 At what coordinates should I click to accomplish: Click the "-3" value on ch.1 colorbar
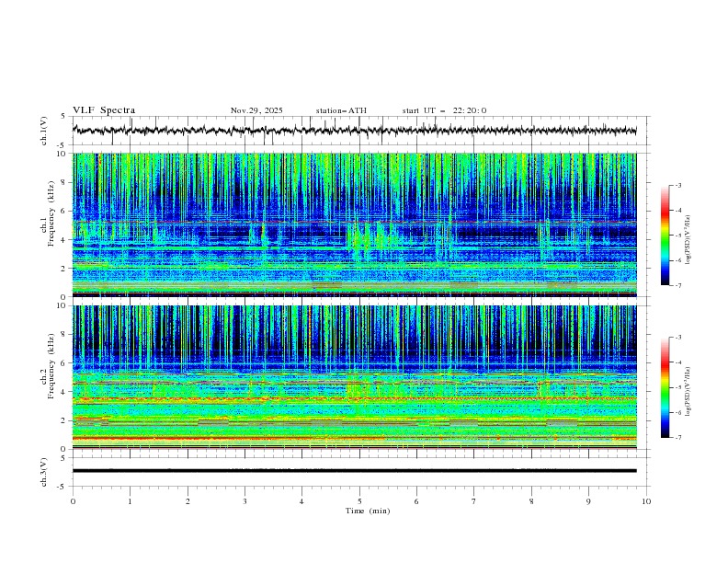[677, 185]
